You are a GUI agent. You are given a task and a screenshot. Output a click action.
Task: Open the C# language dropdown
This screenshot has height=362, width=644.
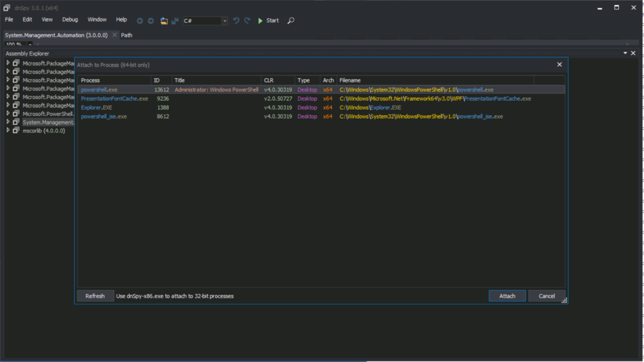225,21
